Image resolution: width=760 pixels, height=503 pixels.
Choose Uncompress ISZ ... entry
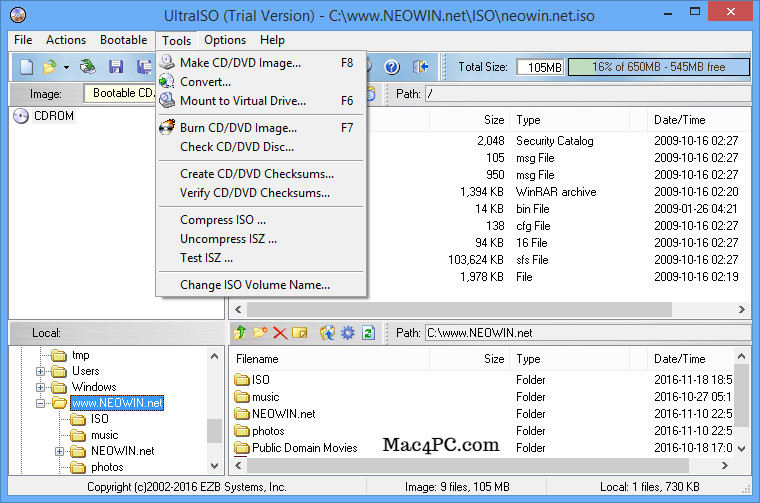(261, 238)
